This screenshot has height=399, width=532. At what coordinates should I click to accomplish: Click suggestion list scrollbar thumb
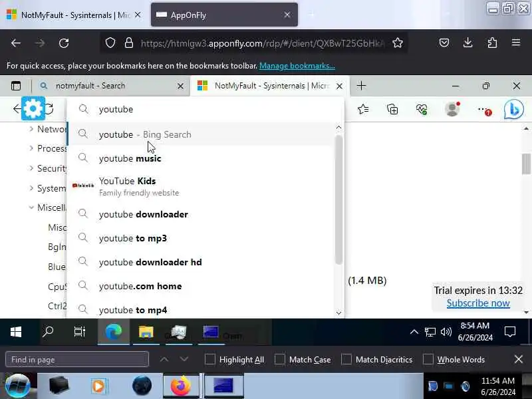coord(338,199)
